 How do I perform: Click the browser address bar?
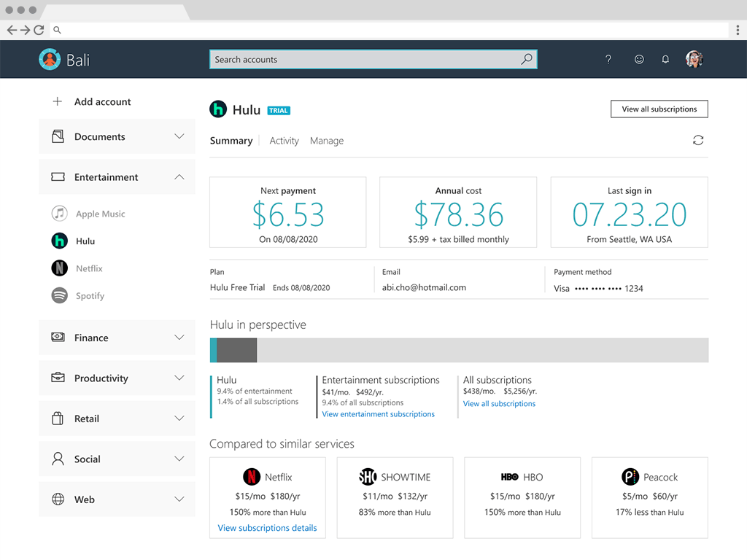tap(389, 30)
